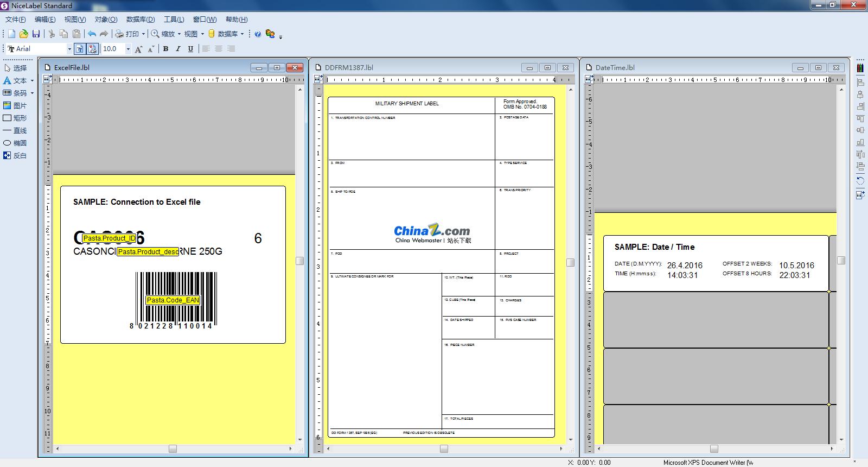Select Pasta.Product_desc field in ExcelFile.lbl
The height and width of the screenshot is (467, 868).
pyautogui.click(x=148, y=251)
